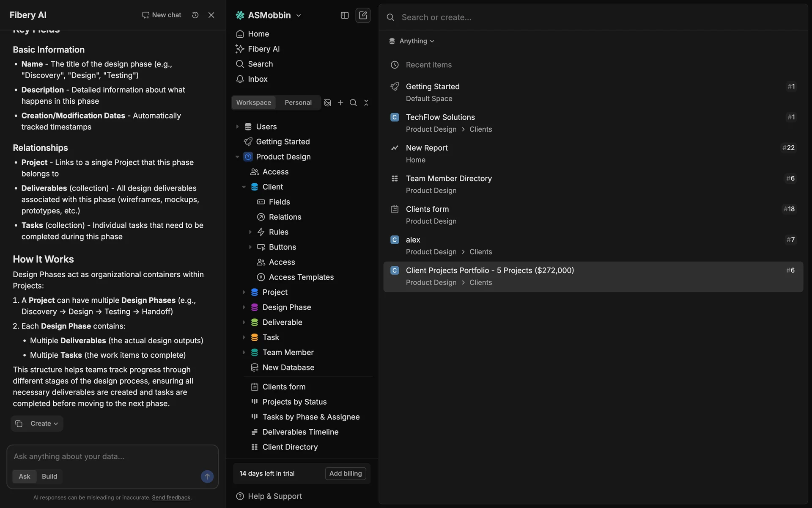812x508 pixels.
Task: Click the plus icon beside Personal tab
Action: 340,103
